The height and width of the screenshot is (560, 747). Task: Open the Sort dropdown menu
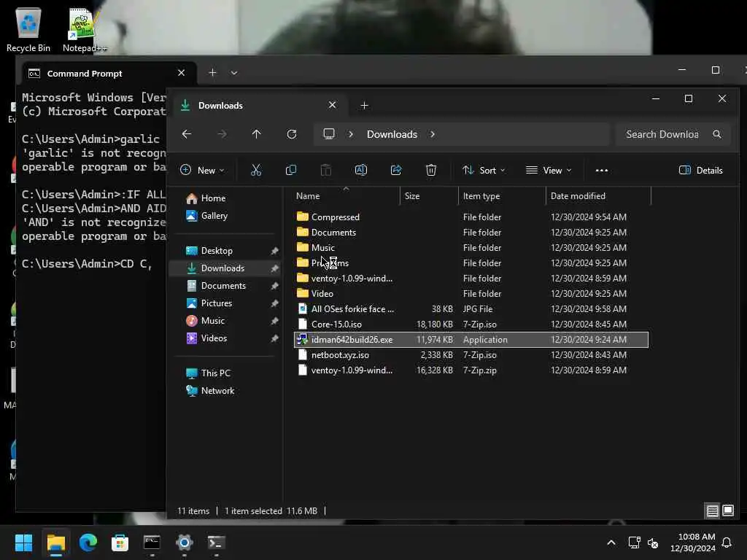tap(484, 170)
